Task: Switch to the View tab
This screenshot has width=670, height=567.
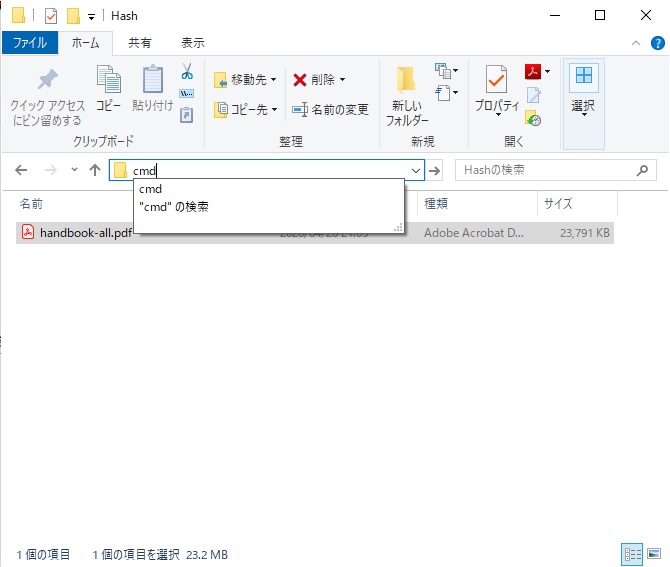Action: click(193, 43)
